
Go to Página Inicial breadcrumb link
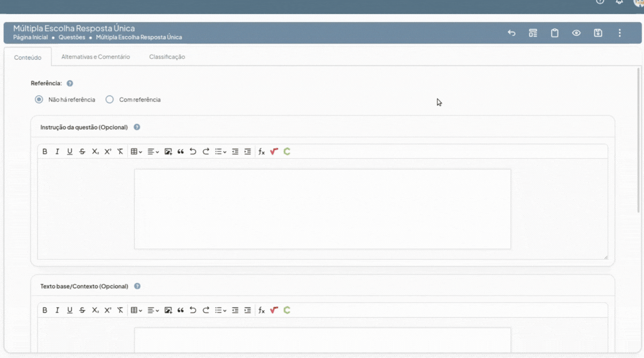tap(30, 37)
